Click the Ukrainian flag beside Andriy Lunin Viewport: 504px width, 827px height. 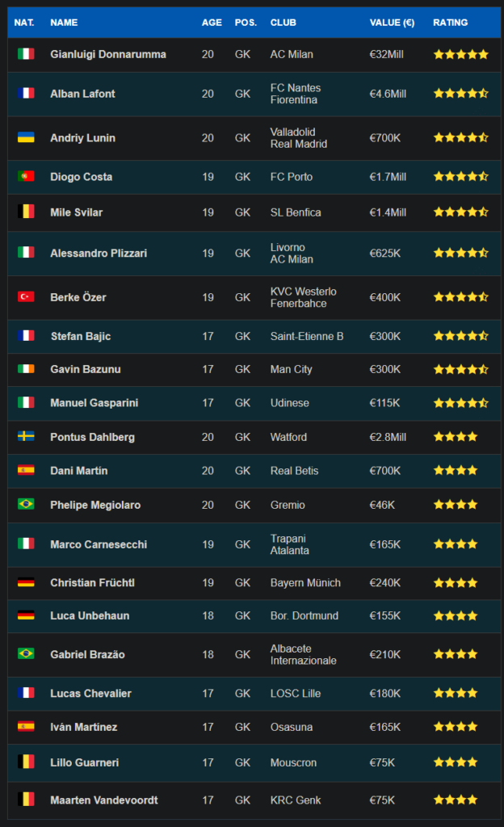(x=26, y=138)
